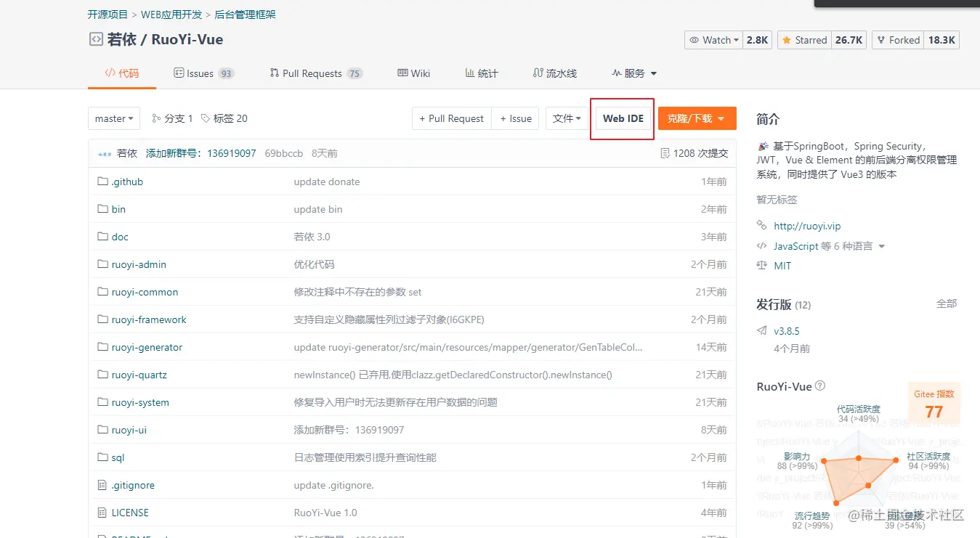This screenshot has width=980, height=538.
Task: Click the branch icon beside 分支 1
Action: tap(156, 118)
